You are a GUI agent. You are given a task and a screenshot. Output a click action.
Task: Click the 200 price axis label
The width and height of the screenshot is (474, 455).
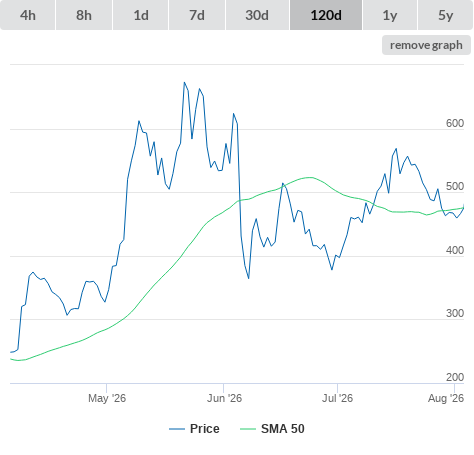[x=455, y=377]
